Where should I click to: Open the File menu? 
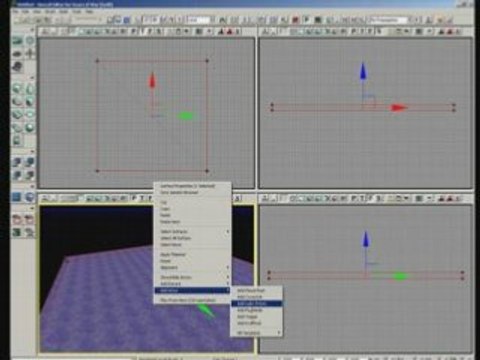click(15, 11)
